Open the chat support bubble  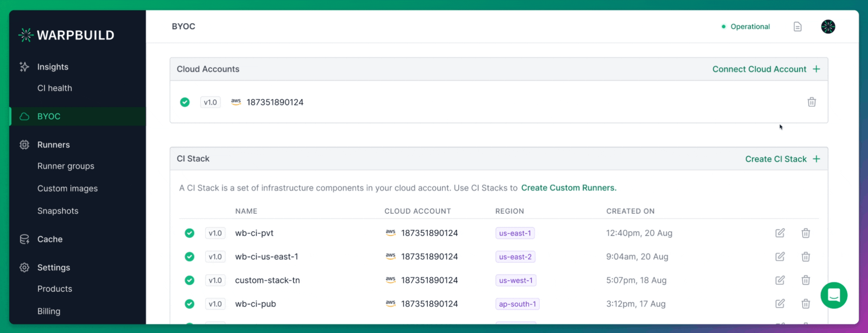click(834, 295)
